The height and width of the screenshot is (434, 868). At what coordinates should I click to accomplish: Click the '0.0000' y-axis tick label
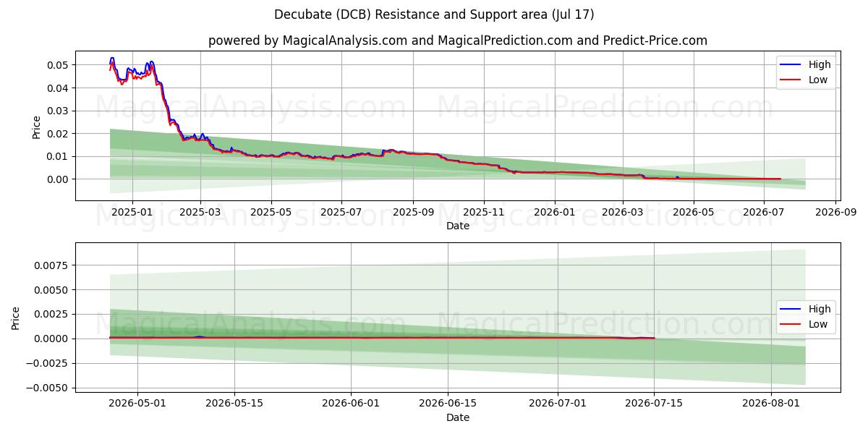pos(53,339)
